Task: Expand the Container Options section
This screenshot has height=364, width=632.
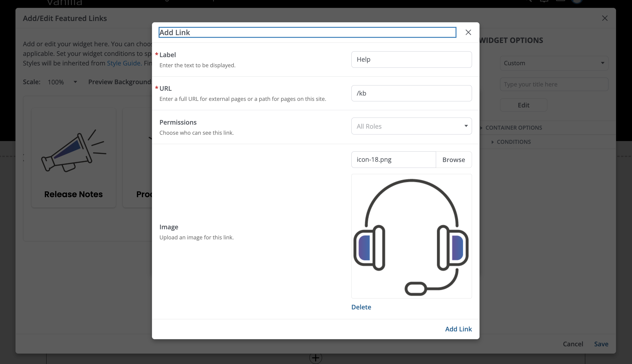Action: point(513,128)
